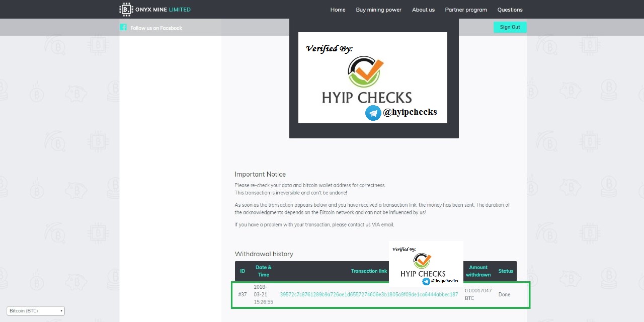Click the Onyx Mine chip logo icon
Viewport: 644px width, 322px height.
(126, 10)
